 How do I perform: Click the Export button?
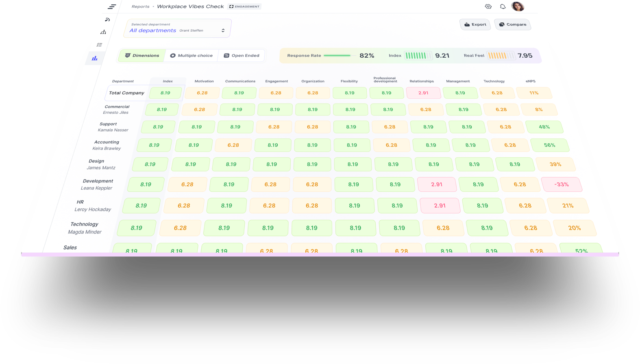[x=475, y=24]
